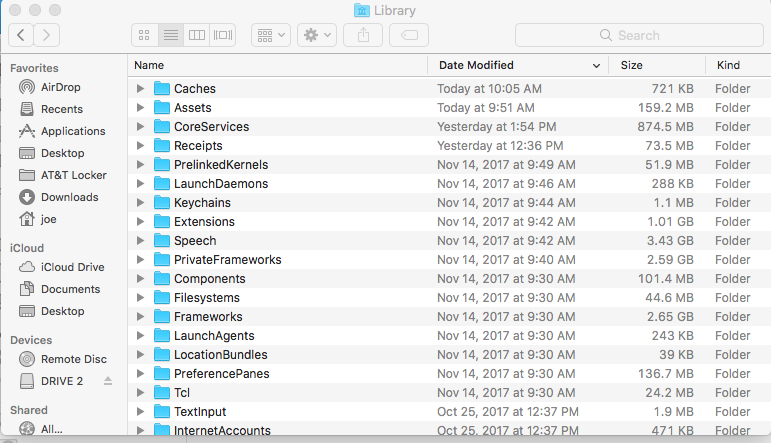Eject DRIVE 2
Image resolution: width=771 pixels, height=443 pixels.
(x=108, y=381)
